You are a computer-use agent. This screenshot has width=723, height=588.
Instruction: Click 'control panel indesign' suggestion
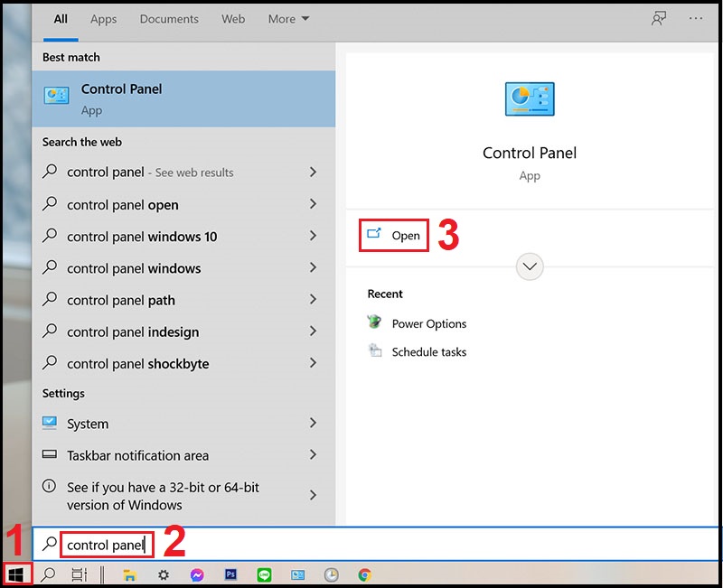click(133, 331)
